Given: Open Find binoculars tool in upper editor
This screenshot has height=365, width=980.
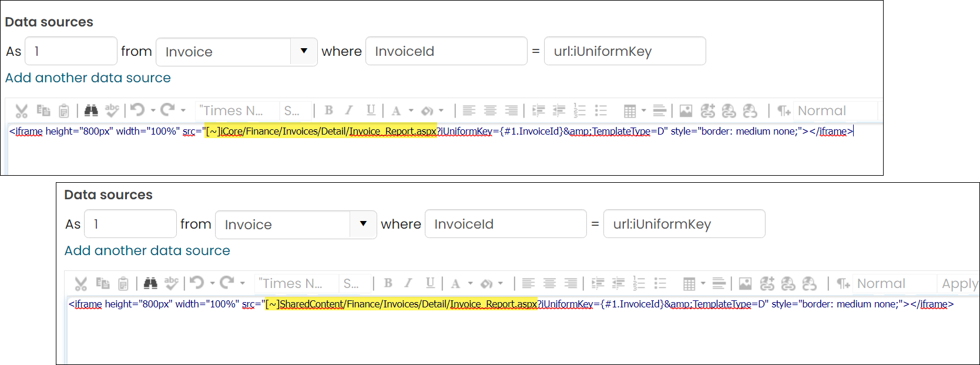Looking at the screenshot, I should [x=91, y=110].
